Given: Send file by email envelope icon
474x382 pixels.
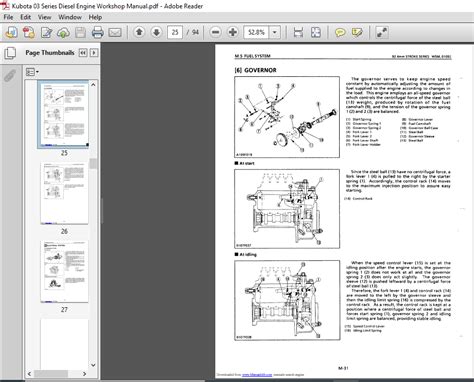Looking at the screenshot, I should point(115,32).
